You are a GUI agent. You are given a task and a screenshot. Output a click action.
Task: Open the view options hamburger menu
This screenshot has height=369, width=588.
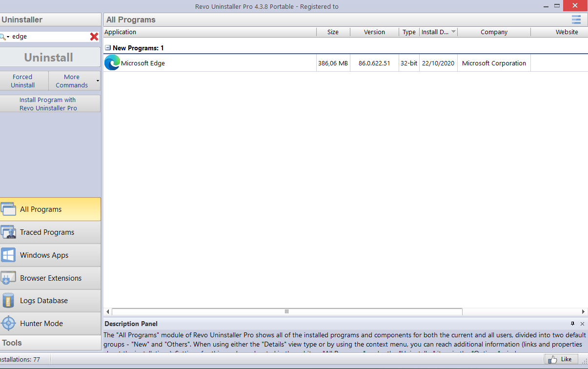[x=576, y=20]
